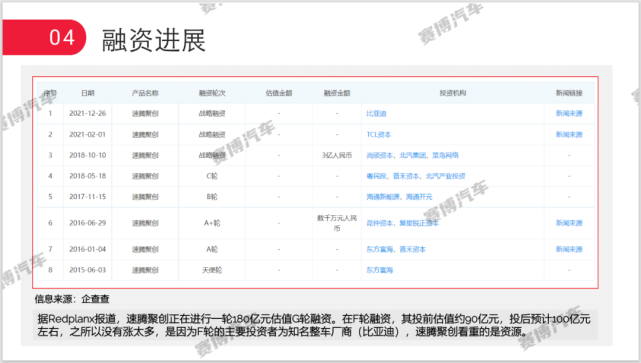Click the 融资进展 slide title
This screenshot has width=641, height=363.
point(154,40)
